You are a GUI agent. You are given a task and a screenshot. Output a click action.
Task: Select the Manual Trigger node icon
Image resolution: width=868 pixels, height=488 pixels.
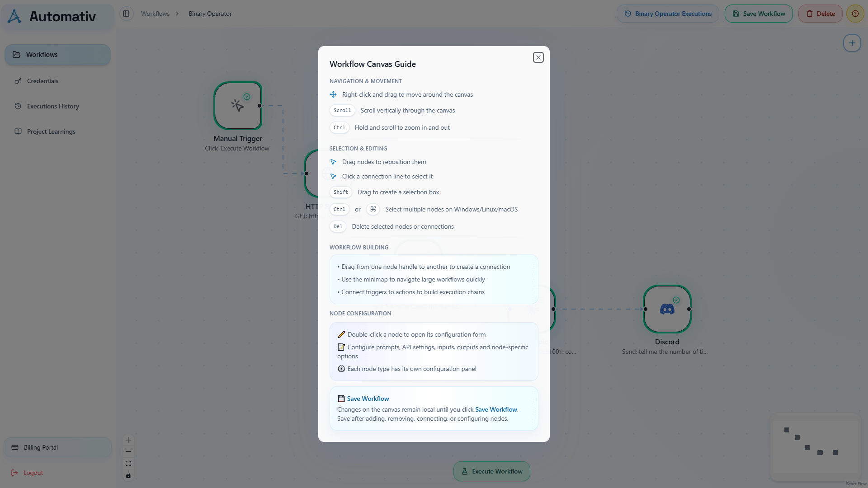pyautogui.click(x=238, y=106)
